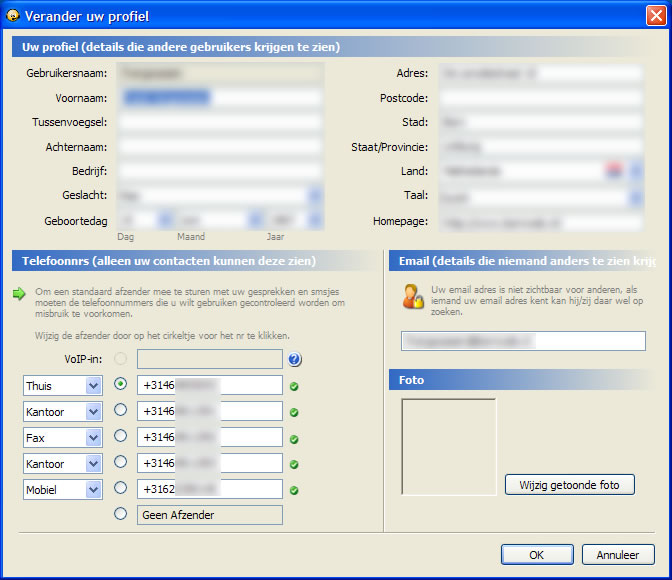Screen dimensions: 672x580
Task: Click the green checkmark next to Thuis number
Action: [x=295, y=386]
